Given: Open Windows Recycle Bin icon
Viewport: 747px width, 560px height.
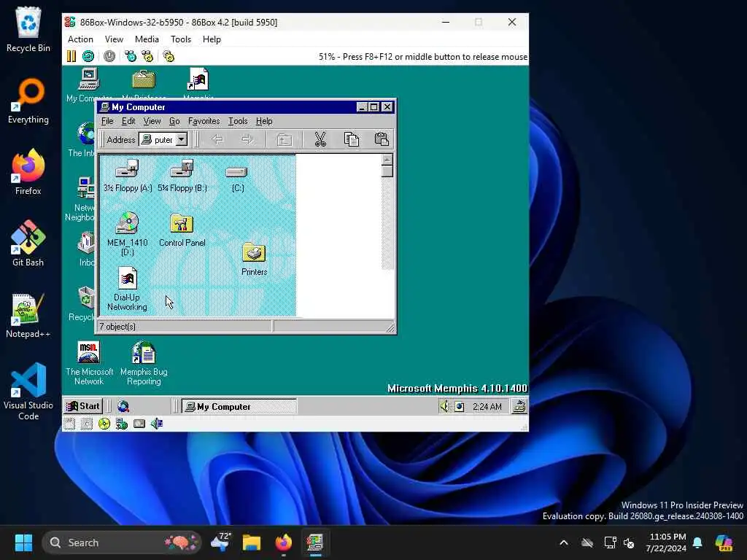Looking at the screenshot, I should pyautogui.click(x=28, y=29).
